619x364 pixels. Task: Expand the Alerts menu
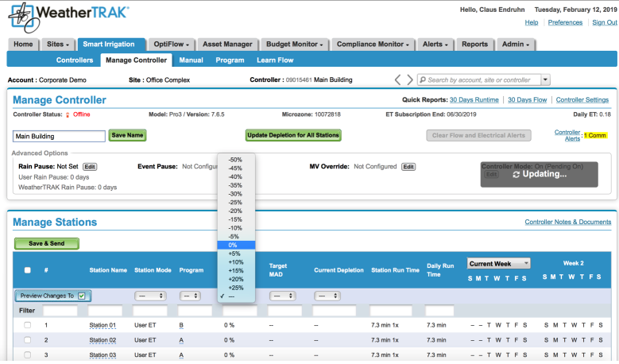pyautogui.click(x=435, y=45)
